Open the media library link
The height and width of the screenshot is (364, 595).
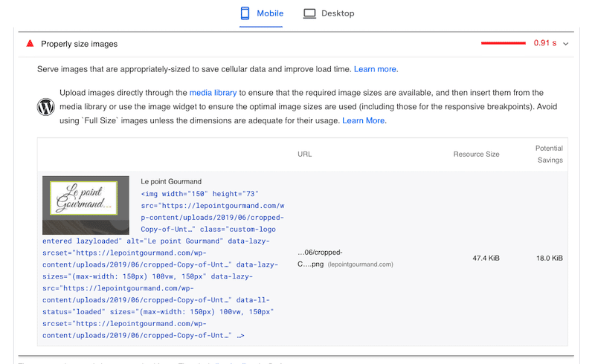coord(213,93)
